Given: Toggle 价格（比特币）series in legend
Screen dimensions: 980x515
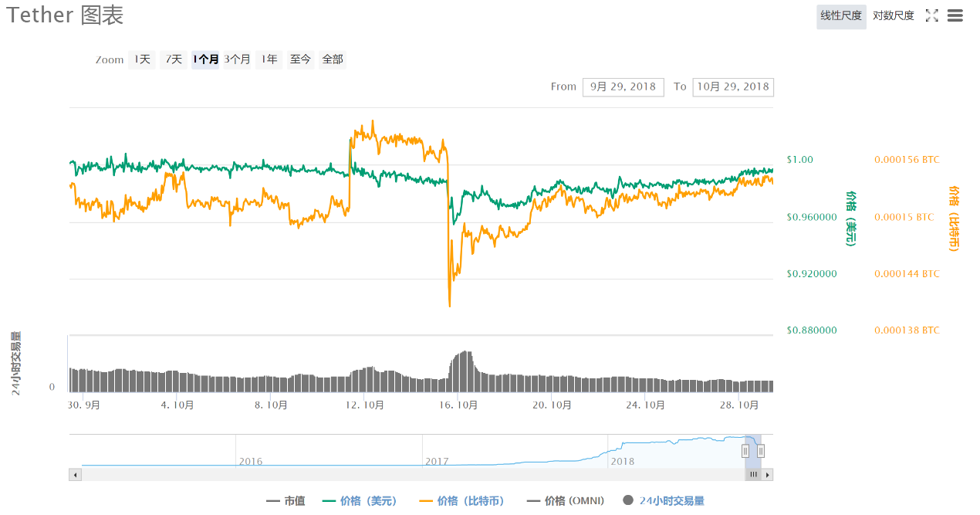Looking at the screenshot, I should (461, 501).
